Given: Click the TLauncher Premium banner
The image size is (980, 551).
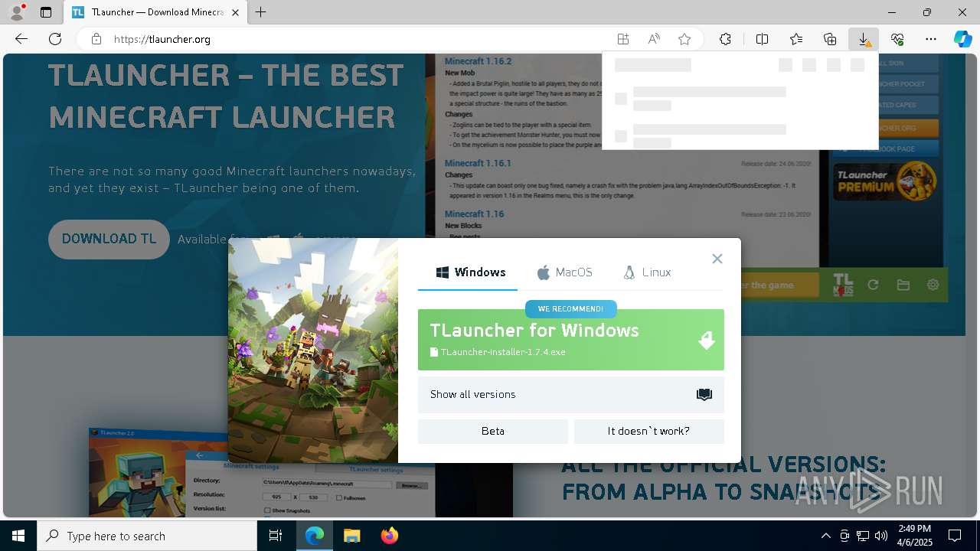Looking at the screenshot, I should point(885,181).
